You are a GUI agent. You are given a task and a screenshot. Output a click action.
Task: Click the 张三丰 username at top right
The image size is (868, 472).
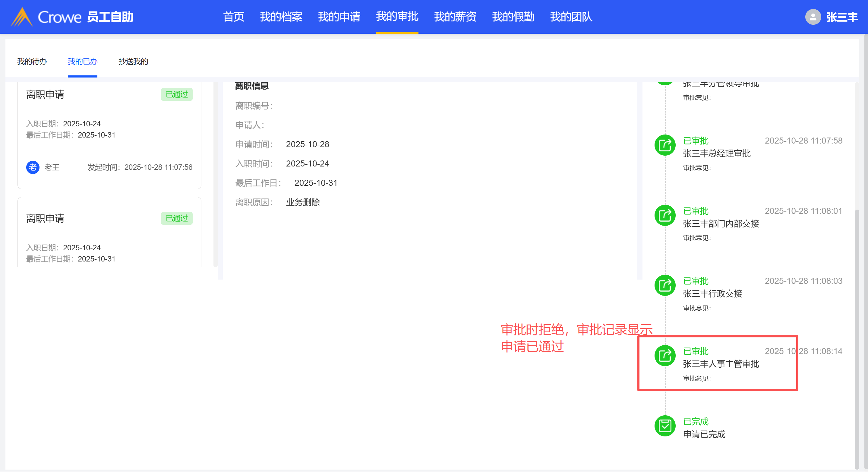pyautogui.click(x=841, y=17)
